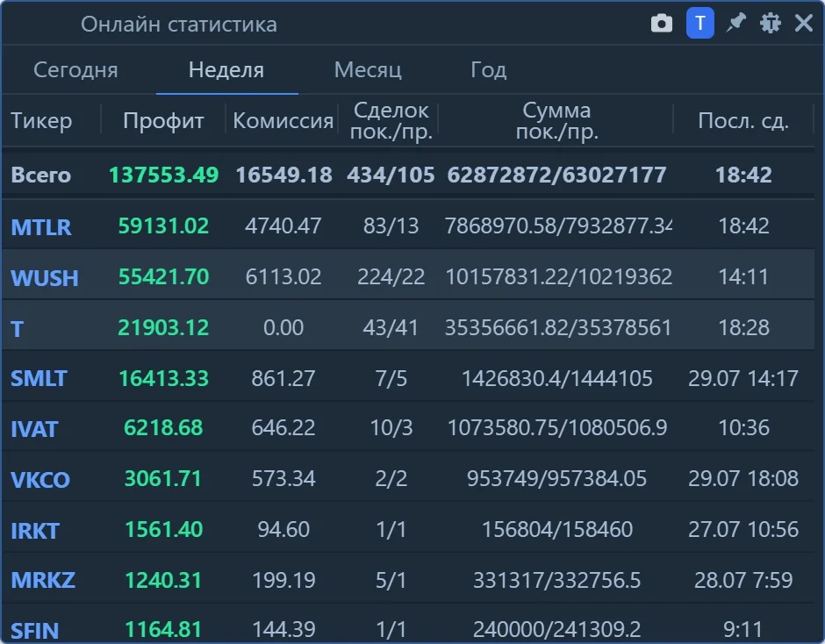Select MRKZ profit 1240.31
Image resolution: width=825 pixels, height=644 pixels.
(x=163, y=580)
